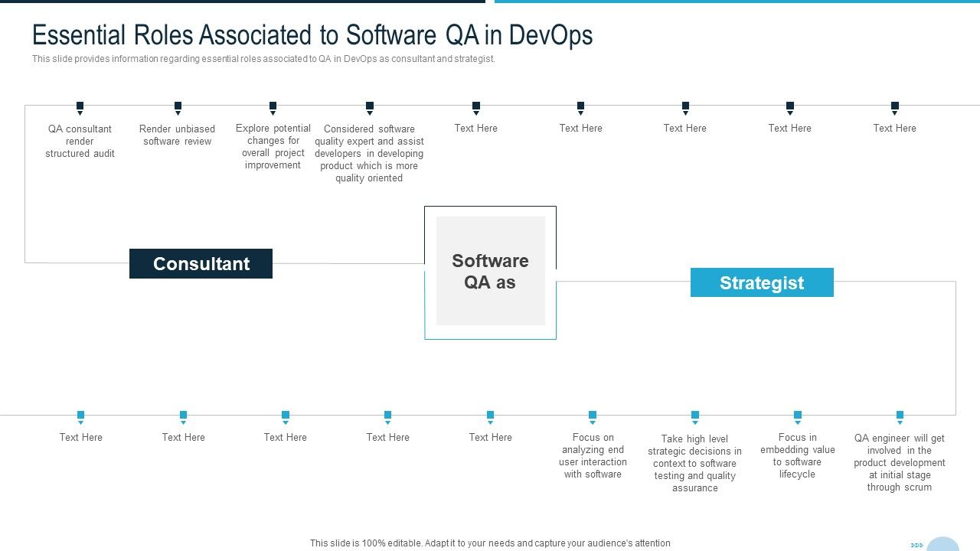Click the blue 'Strategist' label box

(762, 282)
